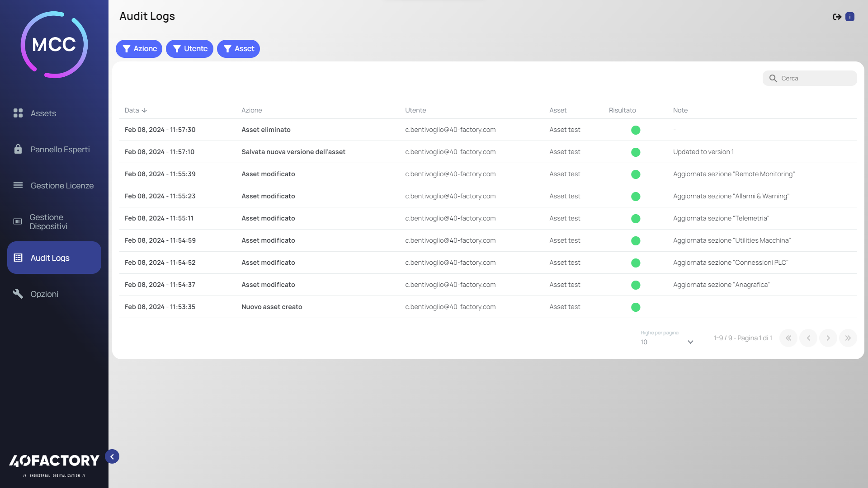This screenshot has height=488, width=868.
Task: Navigate to Gestione Licenze
Action: [x=61, y=186]
